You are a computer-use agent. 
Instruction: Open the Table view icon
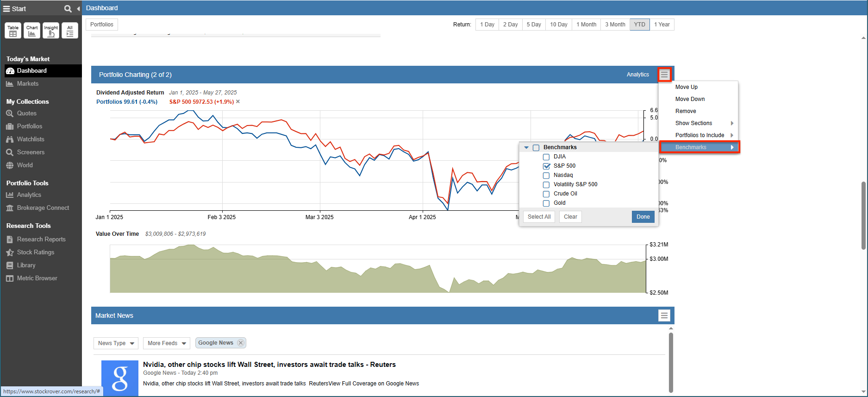coord(13,31)
